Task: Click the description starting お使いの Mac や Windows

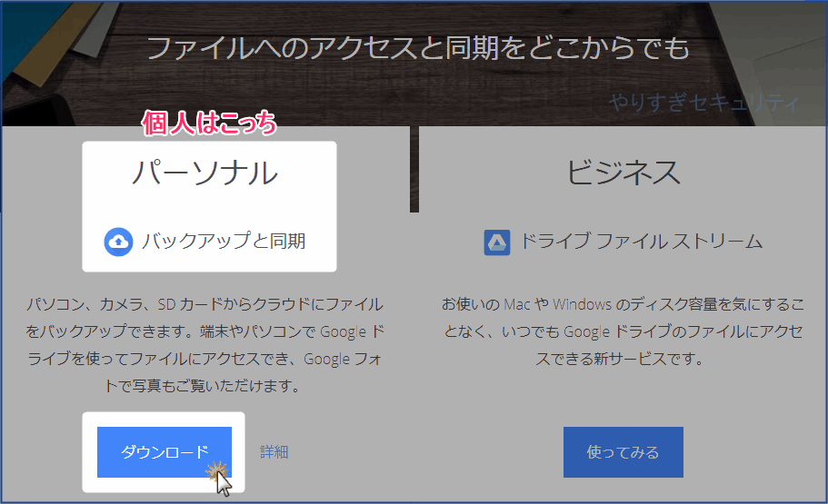Action: [x=623, y=331]
